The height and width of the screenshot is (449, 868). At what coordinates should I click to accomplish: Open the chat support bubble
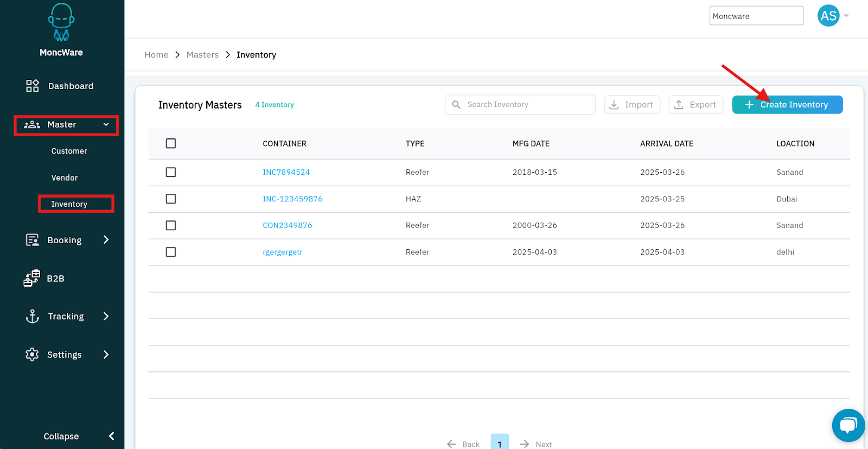coord(848,426)
